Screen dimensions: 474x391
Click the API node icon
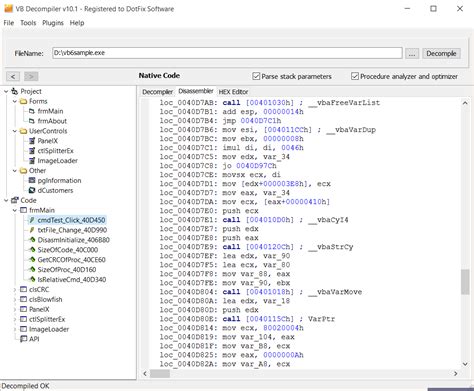[23, 339]
